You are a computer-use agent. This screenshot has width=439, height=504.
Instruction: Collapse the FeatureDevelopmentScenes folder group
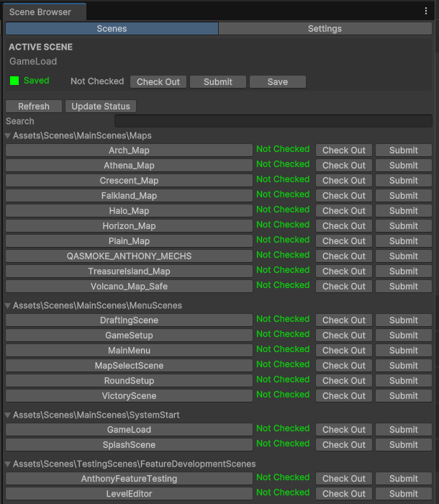8,464
